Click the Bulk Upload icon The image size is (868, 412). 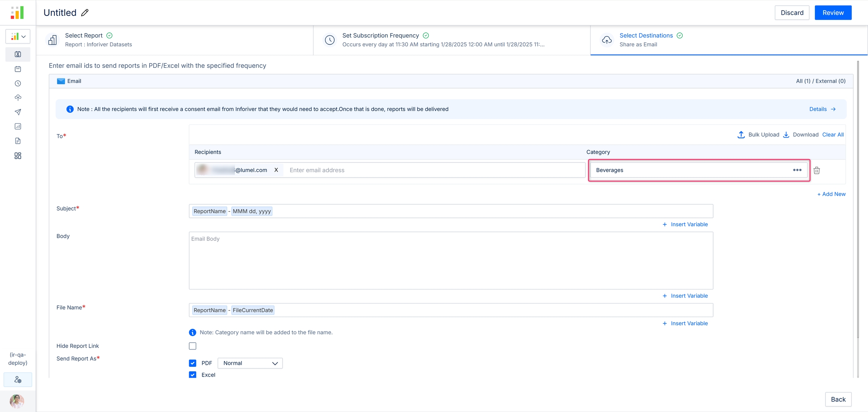(741, 135)
